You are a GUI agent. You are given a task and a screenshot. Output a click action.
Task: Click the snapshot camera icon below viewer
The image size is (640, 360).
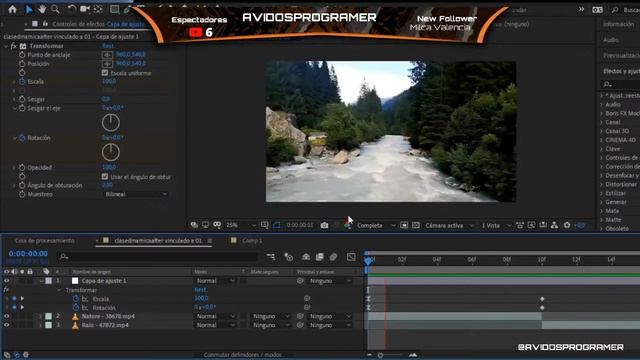tap(324, 225)
